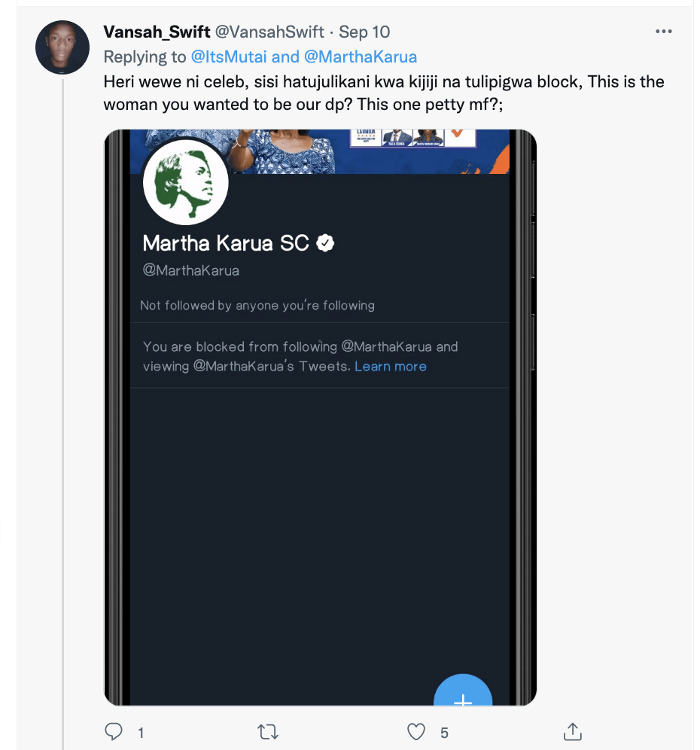
Task: Click the like count number 5
Action: click(444, 733)
